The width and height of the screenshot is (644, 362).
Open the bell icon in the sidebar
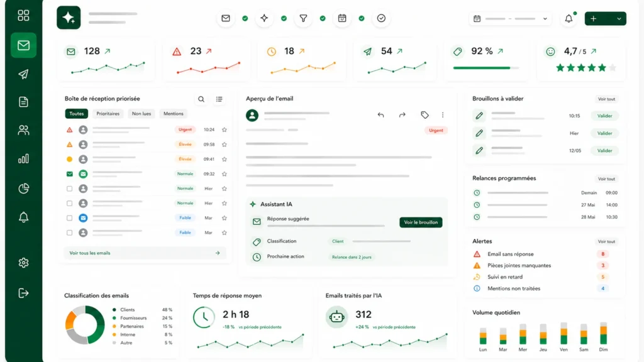23,217
